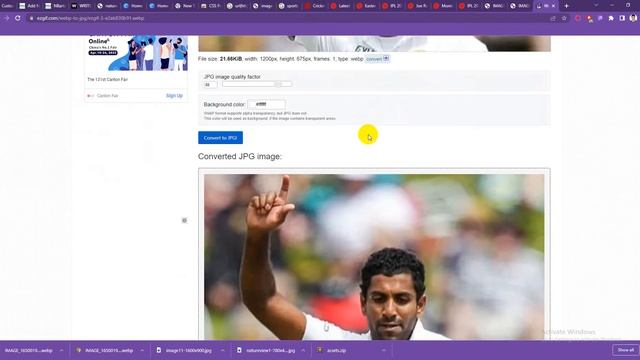Expand options for assets.zip download
The image size is (640, 360).
point(383,350)
